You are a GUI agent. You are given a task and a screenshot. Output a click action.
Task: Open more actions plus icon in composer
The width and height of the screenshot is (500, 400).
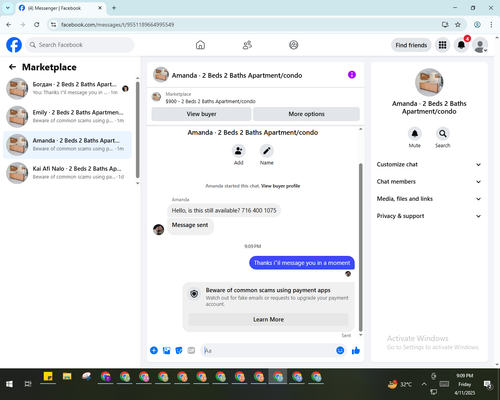[x=154, y=350]
